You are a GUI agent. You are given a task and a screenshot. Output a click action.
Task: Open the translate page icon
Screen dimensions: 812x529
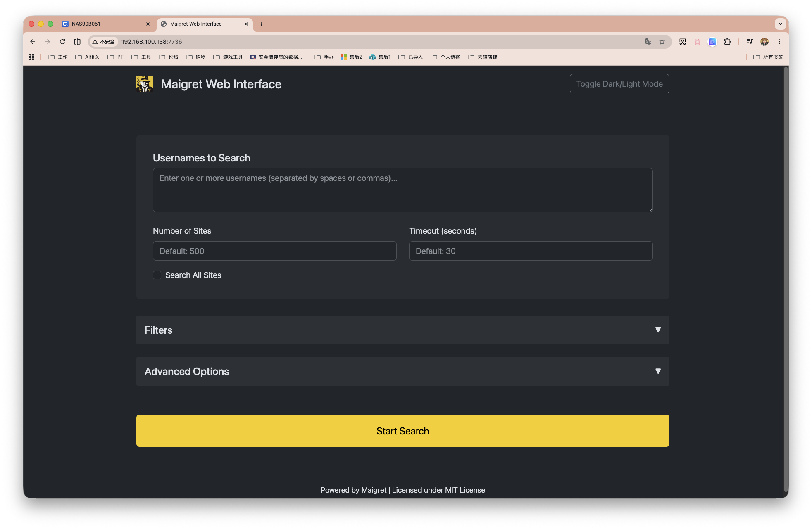648,42
